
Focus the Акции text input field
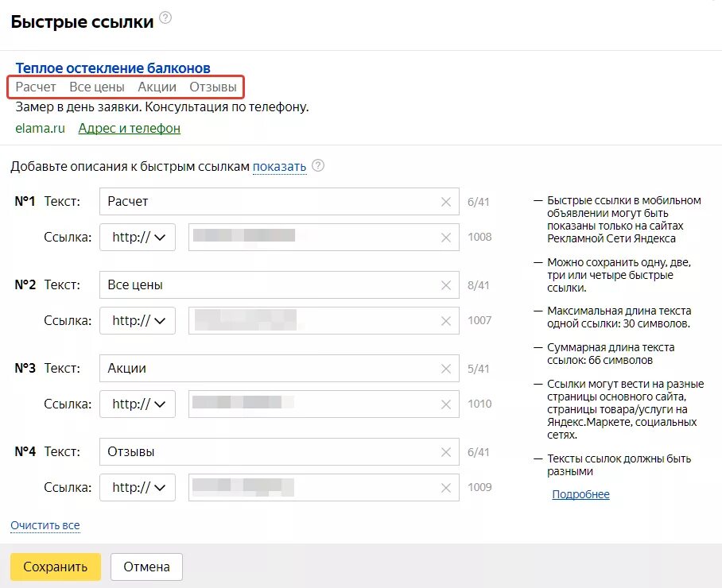270,369
